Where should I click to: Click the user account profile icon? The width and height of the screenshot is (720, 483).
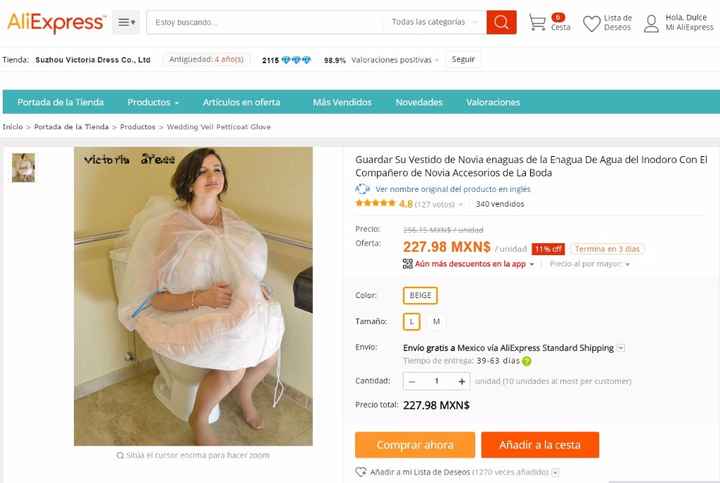(x=651, y=23)
